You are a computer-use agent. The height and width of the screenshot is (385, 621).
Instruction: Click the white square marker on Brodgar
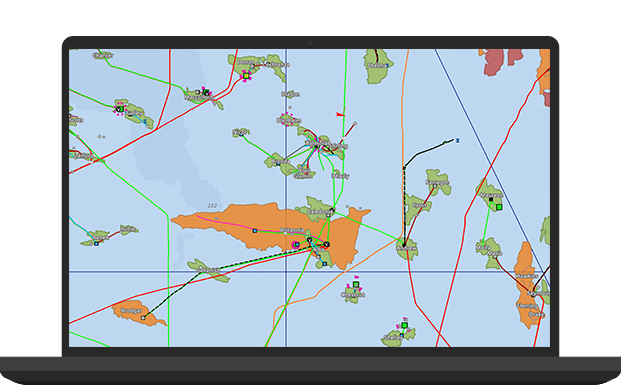click(x=143, y=317)
